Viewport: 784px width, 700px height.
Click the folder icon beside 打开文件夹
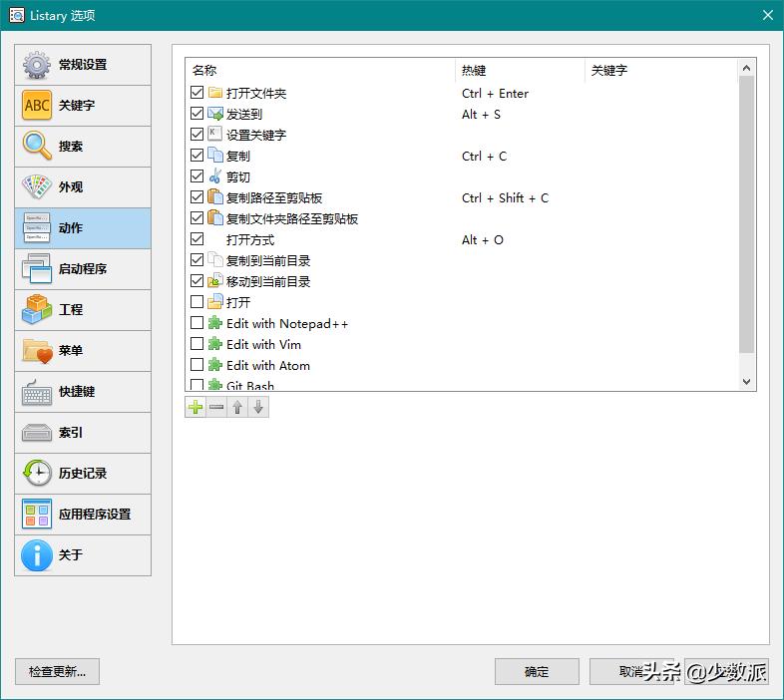coord(215,93)
